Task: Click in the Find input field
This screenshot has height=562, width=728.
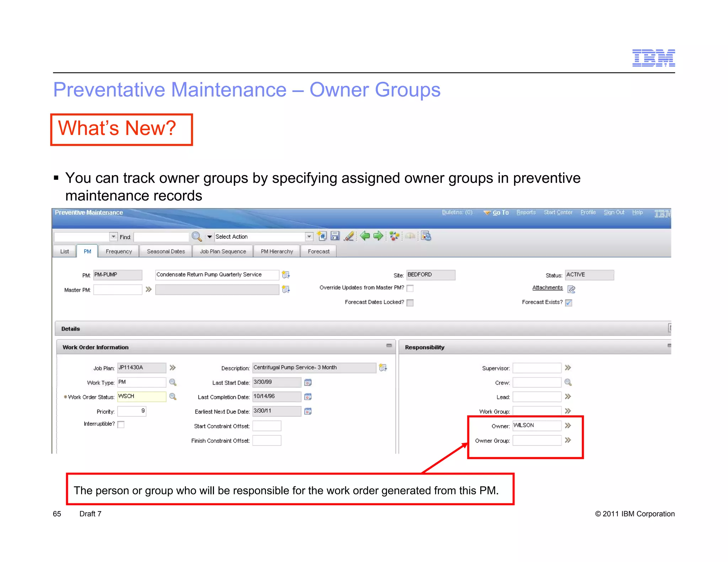Action: pyautogui.click(x=161, y=237)
